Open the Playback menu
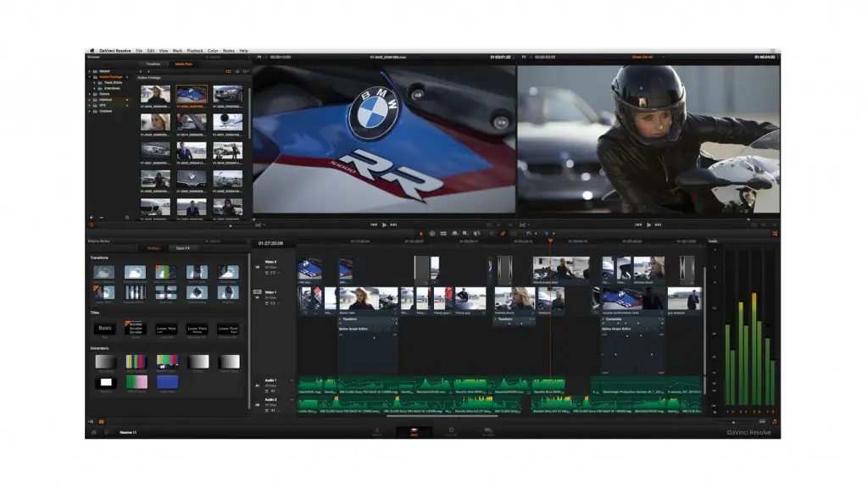 195,50
